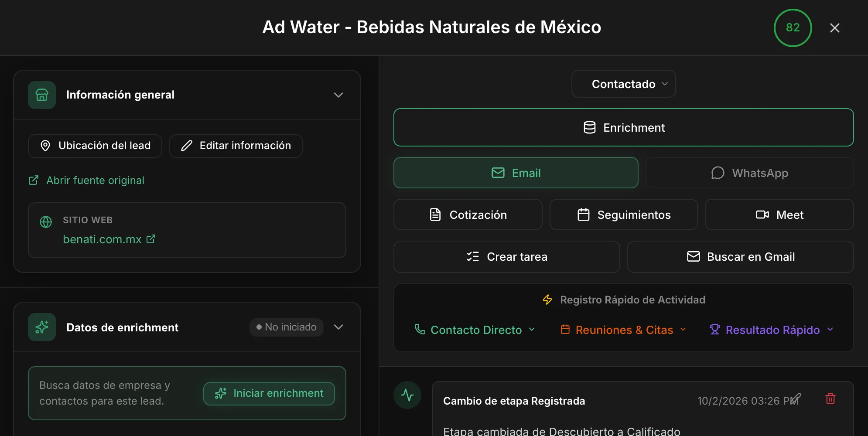
Task: Click the sparkles icon beside Datos de enrichment
Action: coord(42,327)
